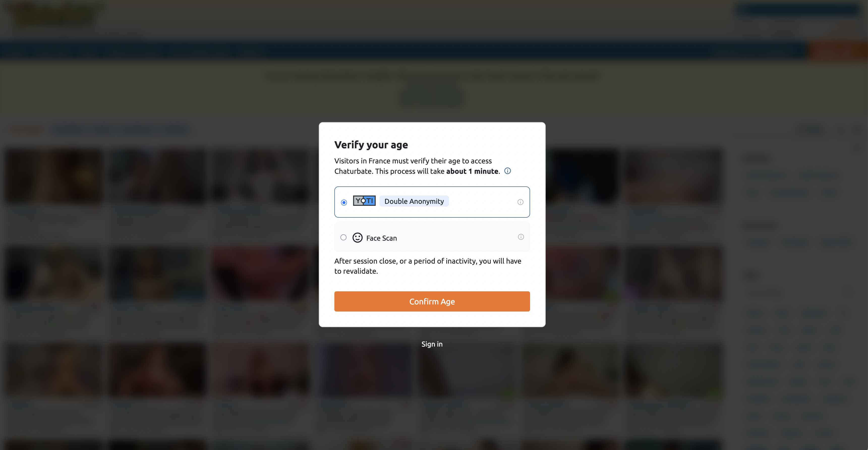The height and width of the screenshot is (450, 868).
Task: Click the orange Confirm Age button
Action: (432, 301)
